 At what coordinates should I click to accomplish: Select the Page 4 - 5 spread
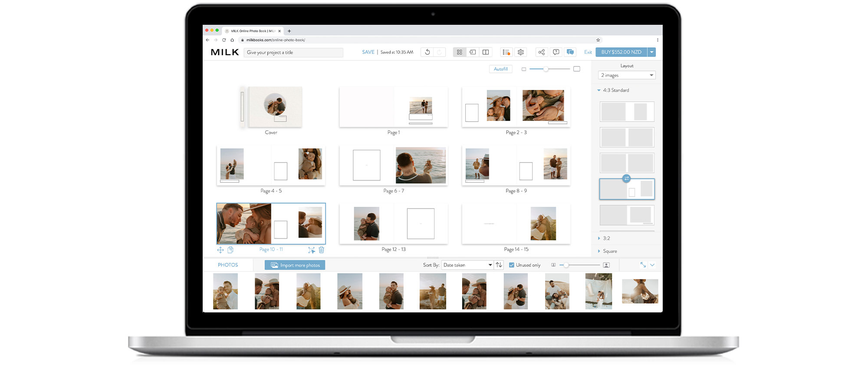pyautogui.click(x=271, y=166)
